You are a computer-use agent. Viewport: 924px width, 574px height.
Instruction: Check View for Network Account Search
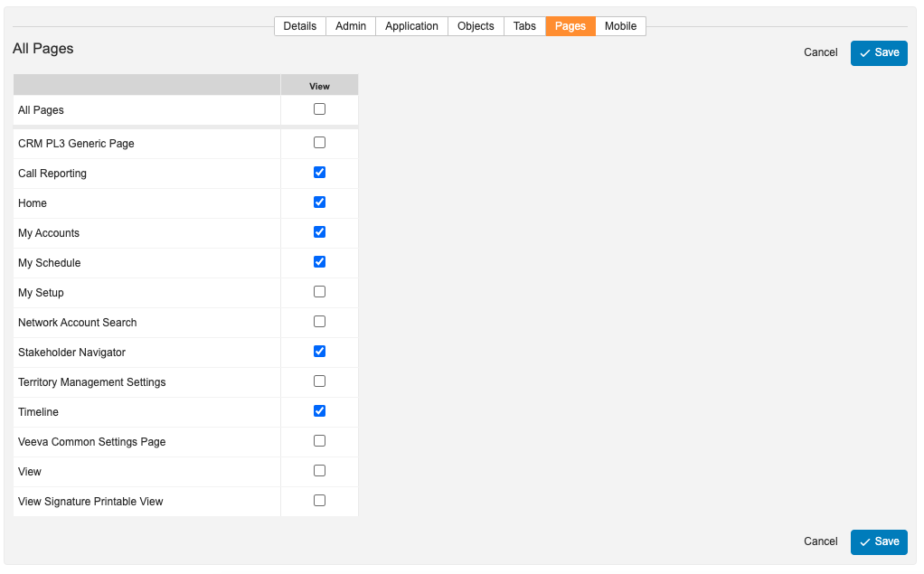[x=319, y=322]
